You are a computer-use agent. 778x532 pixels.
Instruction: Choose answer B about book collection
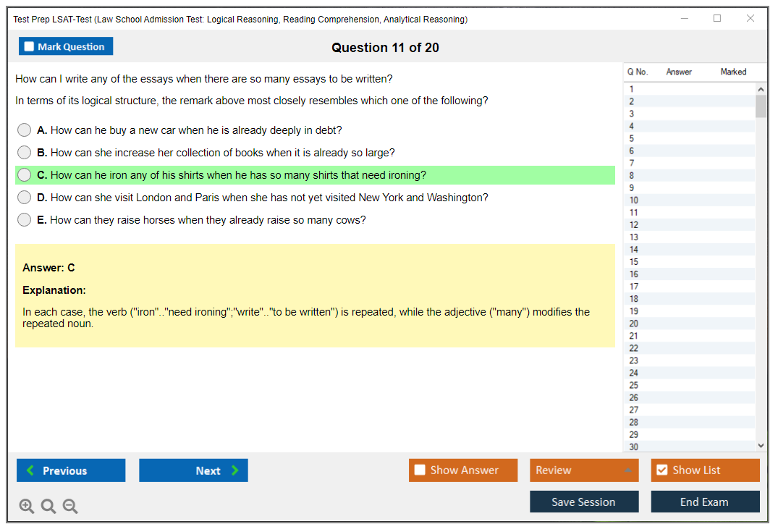[x=25, y=153]
